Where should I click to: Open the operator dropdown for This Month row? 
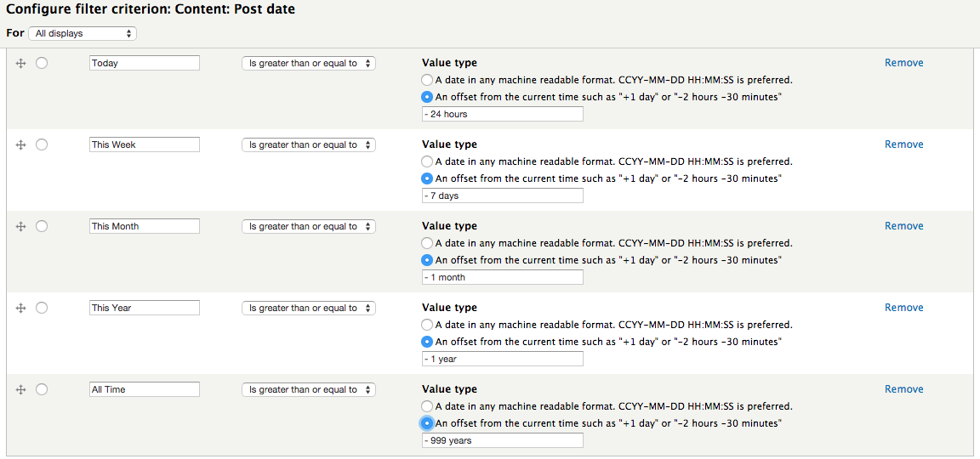pyautogui.click(x=309, y=226)
